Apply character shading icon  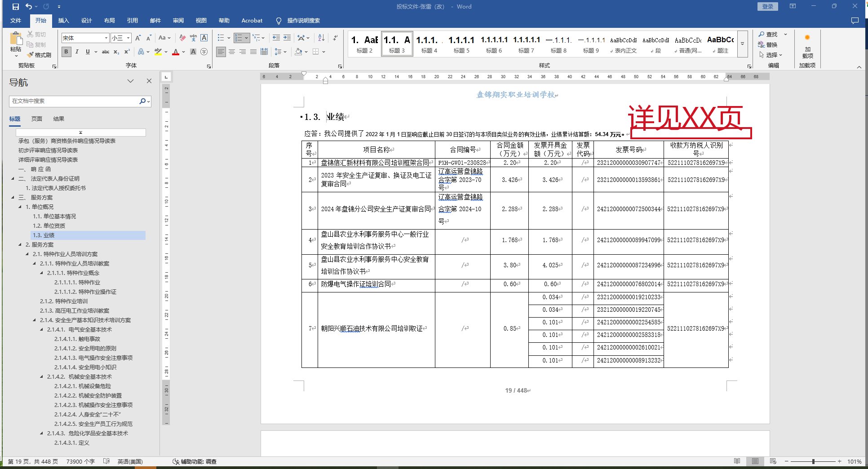coord(193,52)
